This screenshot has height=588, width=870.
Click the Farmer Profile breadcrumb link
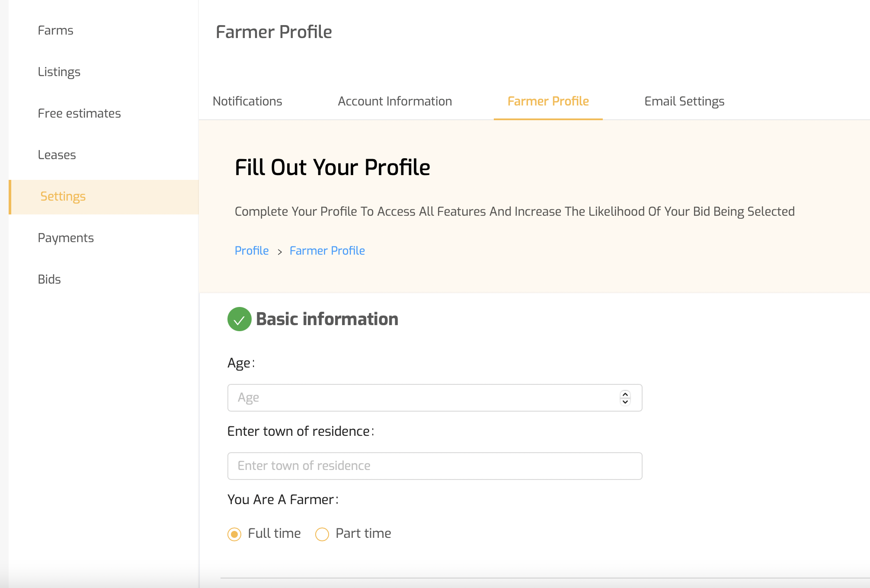[x=327, y=251]
